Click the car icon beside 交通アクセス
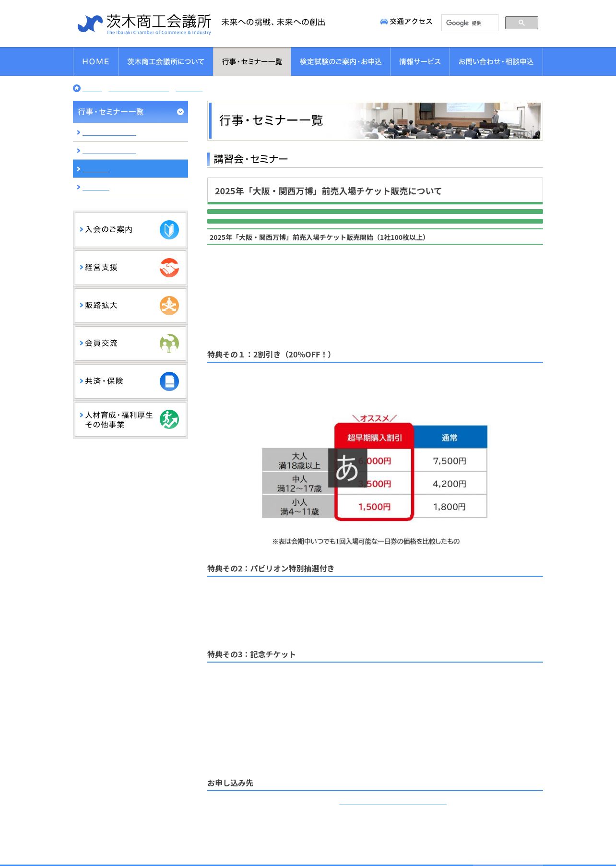The image size is (616, 866). [x=384, y=22]
